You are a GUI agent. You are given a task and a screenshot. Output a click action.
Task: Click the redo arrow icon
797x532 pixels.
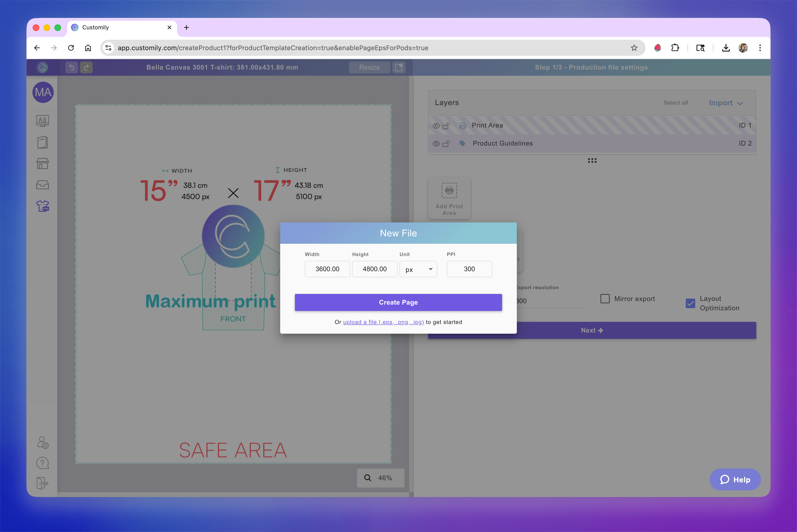(87, 67)
